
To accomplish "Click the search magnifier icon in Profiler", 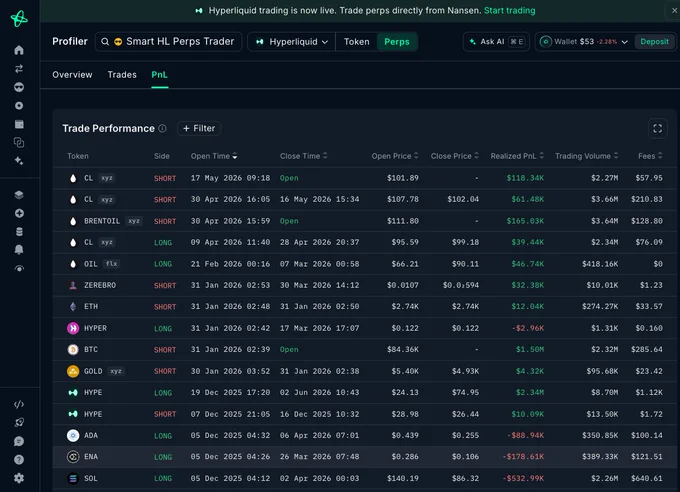I will pos(105,42).
